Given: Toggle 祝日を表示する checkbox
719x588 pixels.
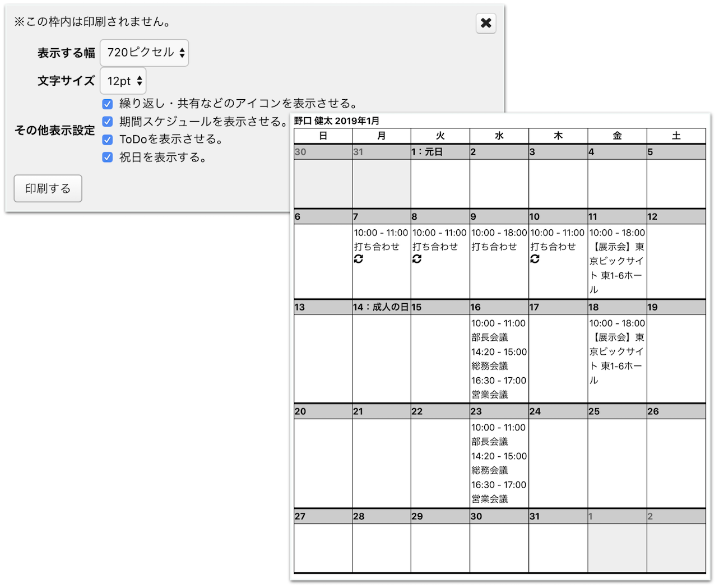Looking at the screenshot, I should click(108, 158).
